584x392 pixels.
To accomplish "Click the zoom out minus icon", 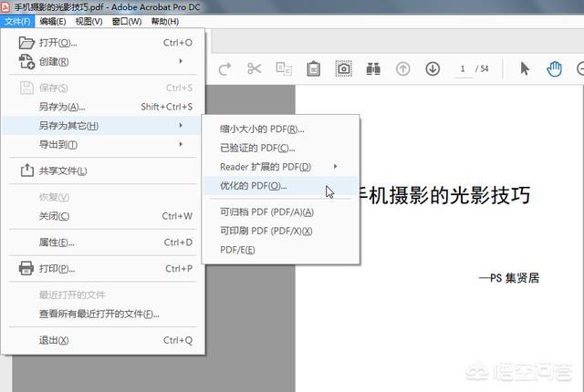I will pos(580,68).
